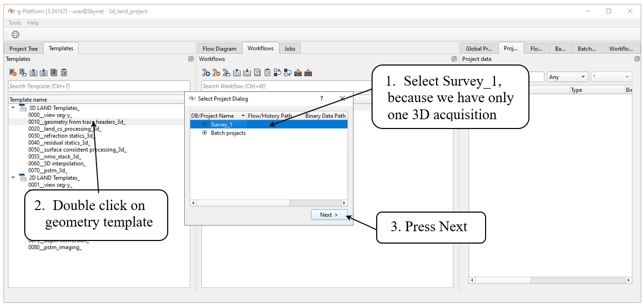Collapse the 2D LAND Templates tree node

(x=13, y=178)
